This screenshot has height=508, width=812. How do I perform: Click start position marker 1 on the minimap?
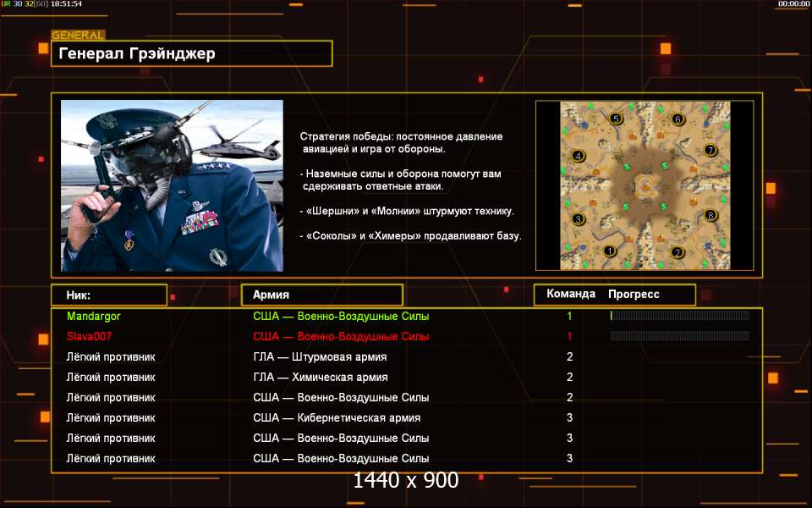610,251
